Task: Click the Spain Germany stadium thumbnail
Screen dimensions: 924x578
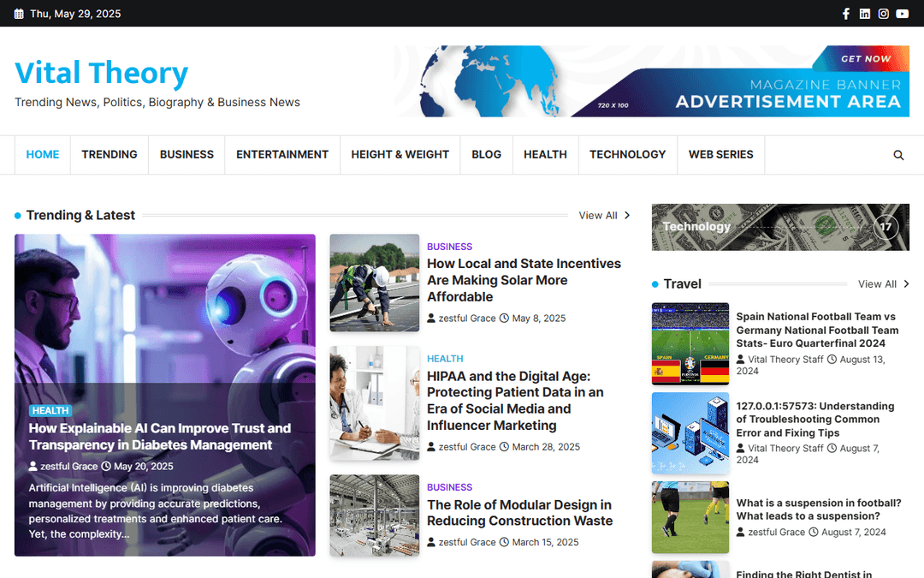Action: tap(690, 344)
